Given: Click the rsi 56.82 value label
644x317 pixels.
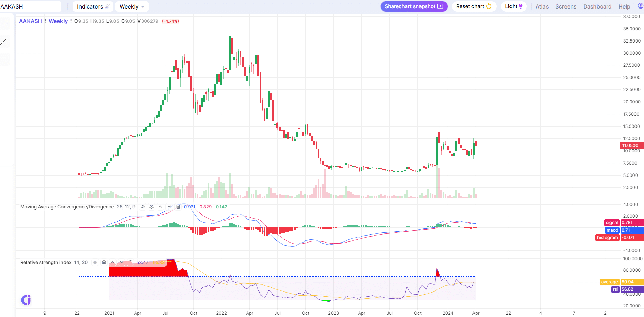Looking at the screenshot, I should point(628,289).
